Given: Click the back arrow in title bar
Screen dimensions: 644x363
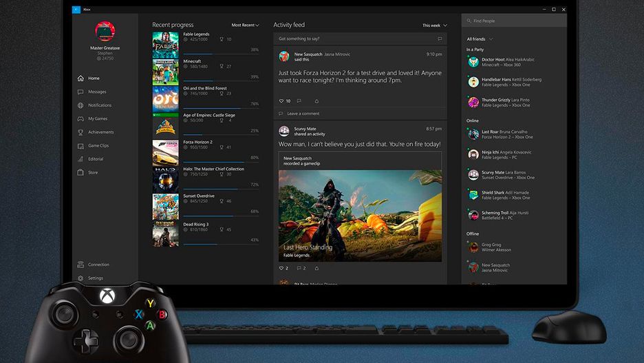Looking at the screenshot, I should 76,10.
